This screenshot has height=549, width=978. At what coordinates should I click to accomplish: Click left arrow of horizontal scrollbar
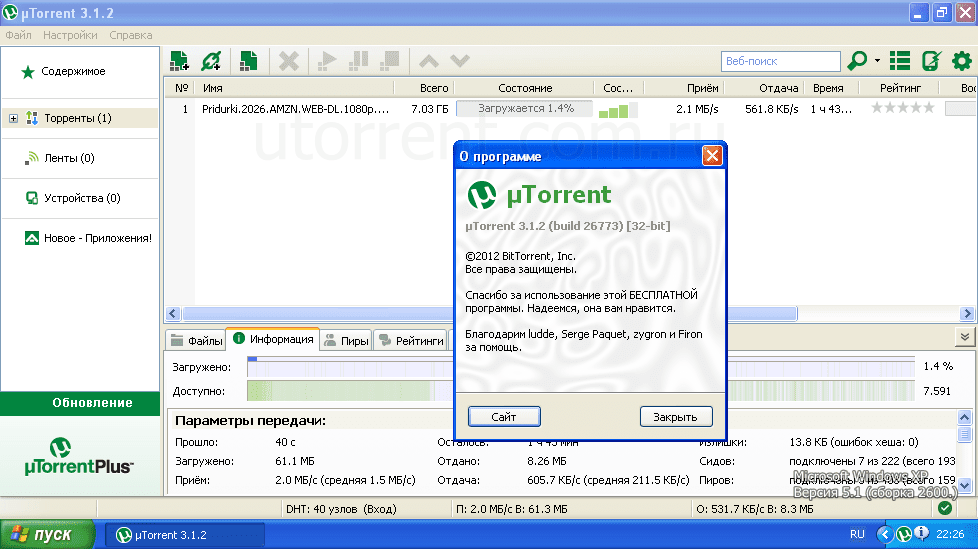click(173, 313)
